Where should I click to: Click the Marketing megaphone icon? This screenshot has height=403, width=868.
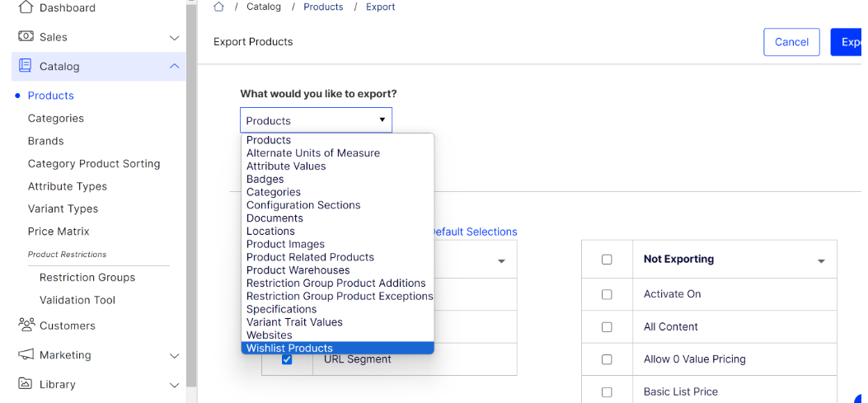26,354
